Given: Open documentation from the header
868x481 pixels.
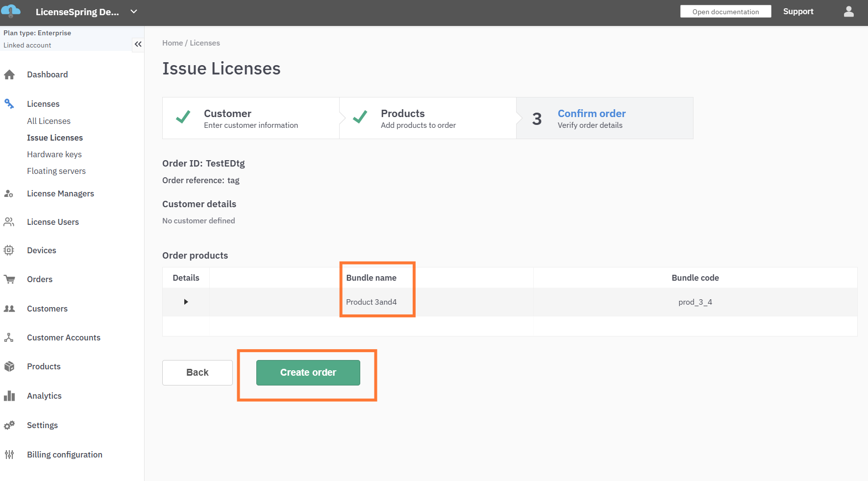Looking at the screenshot, I should [725, 12].
